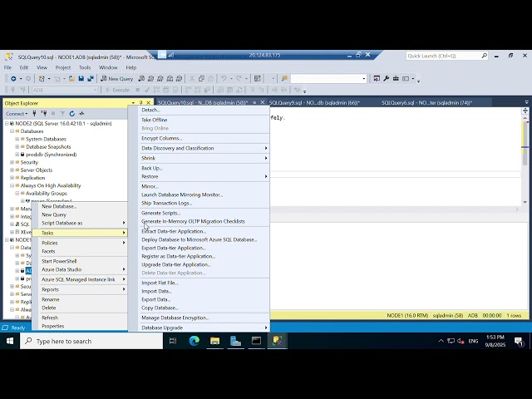Click the search magnifier in Quick Launch
The width and height of the screenshot is (532, 399).
point(484,56)
